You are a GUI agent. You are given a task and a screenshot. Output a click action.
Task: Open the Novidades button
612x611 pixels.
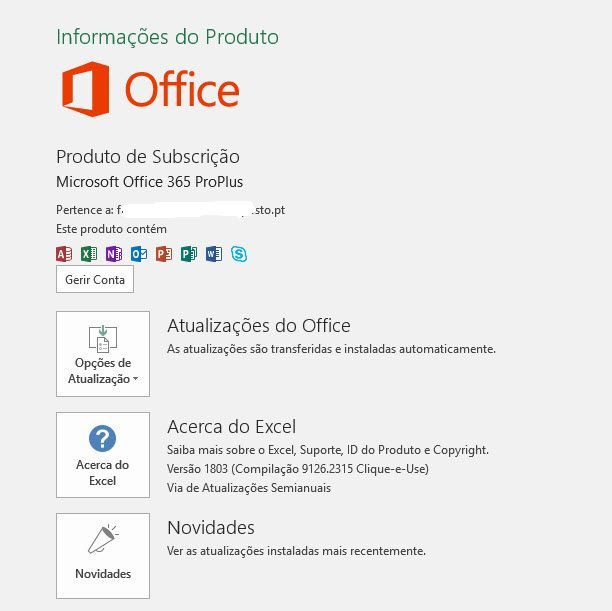pyautogui.click(x=103, y=556)
